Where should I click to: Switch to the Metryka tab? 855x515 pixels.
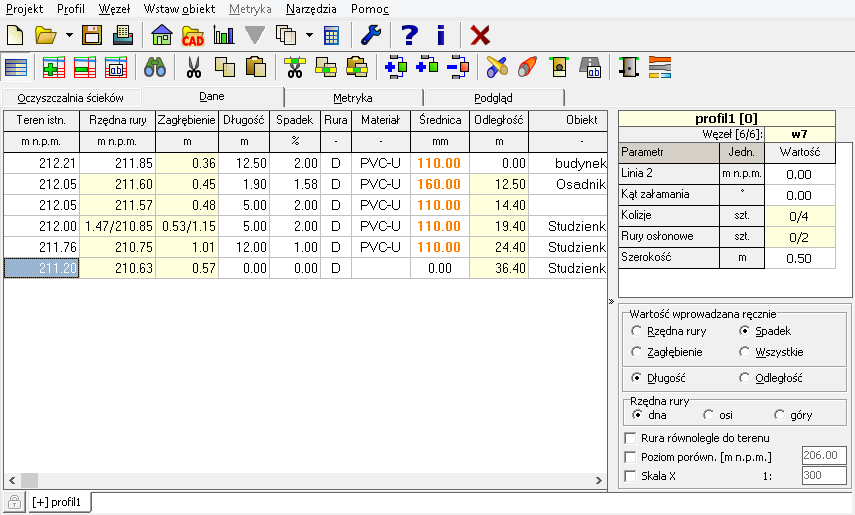353,98
